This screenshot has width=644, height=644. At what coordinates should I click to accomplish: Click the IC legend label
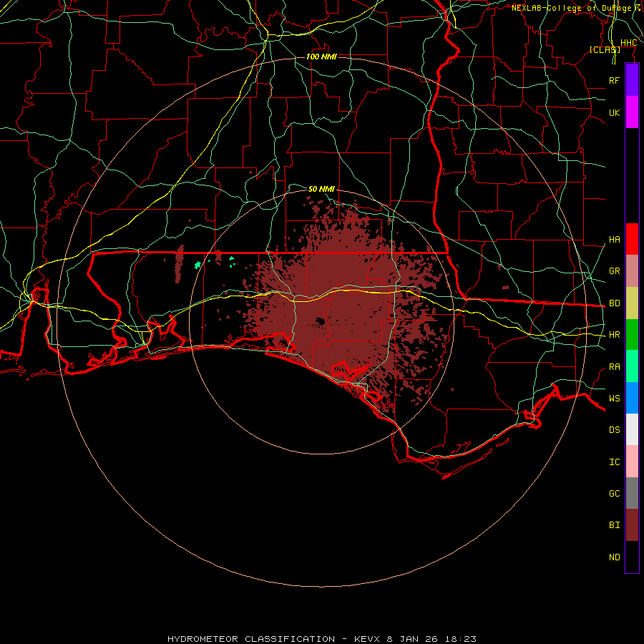(x=615, y=462)
